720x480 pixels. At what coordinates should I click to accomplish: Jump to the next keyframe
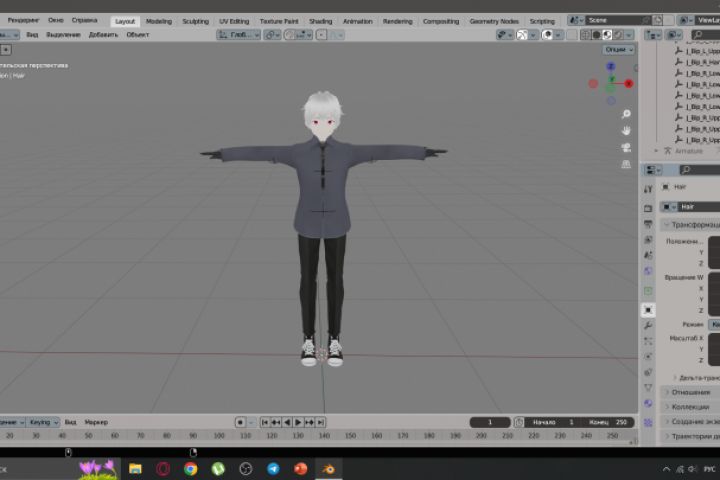309,422
